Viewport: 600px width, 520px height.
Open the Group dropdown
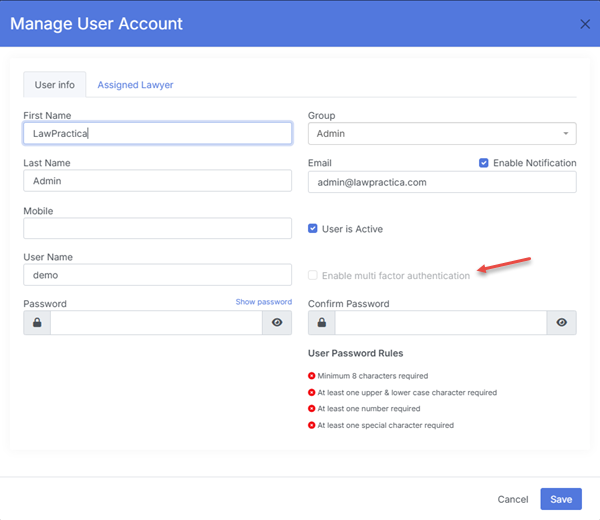pyautogui.click(x=441, y=133)
